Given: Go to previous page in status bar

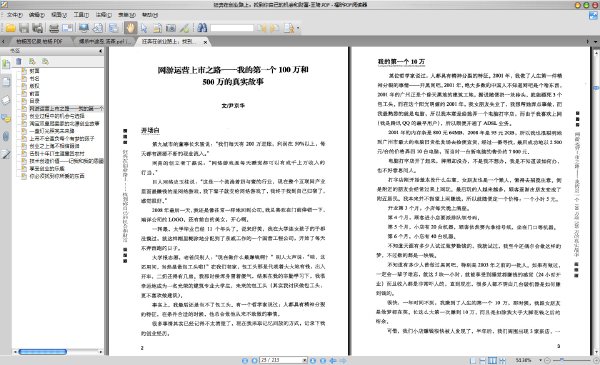Looking at the screenshot, I should click(x=254, y=360).
